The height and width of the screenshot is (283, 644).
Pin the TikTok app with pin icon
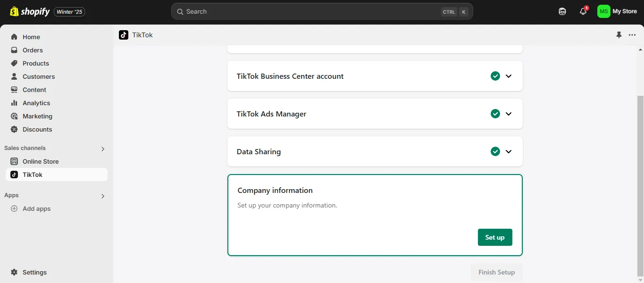point(619,35)
